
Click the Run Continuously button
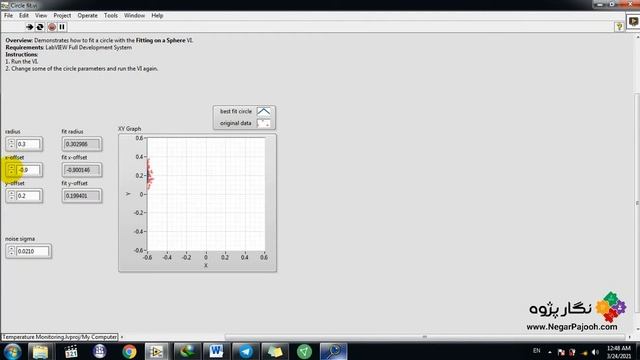40,27
